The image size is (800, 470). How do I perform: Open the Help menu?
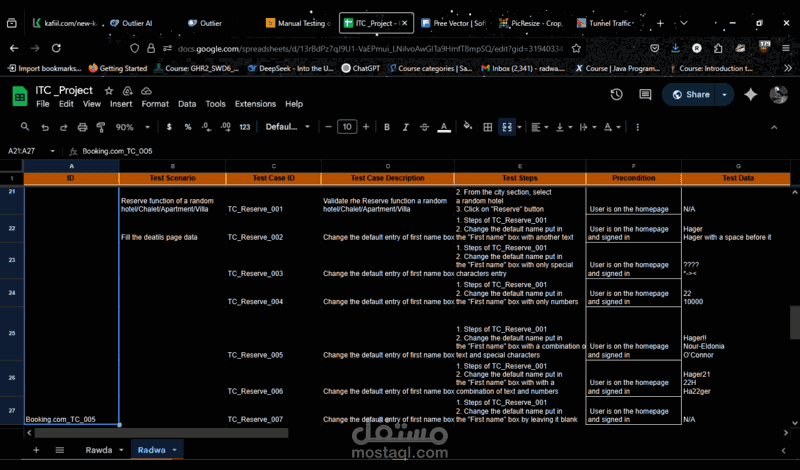[294, 104]
